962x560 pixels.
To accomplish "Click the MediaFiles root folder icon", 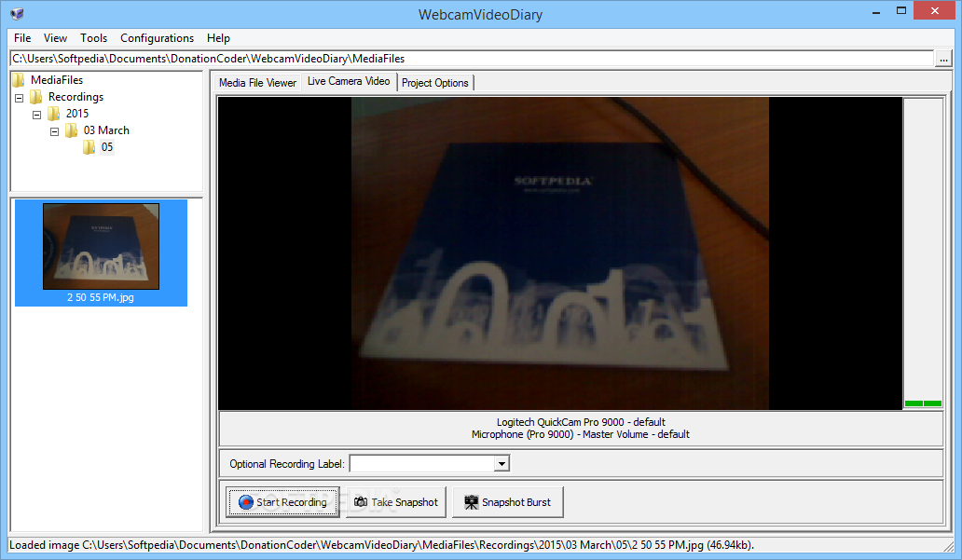I will tap(19, 80).
